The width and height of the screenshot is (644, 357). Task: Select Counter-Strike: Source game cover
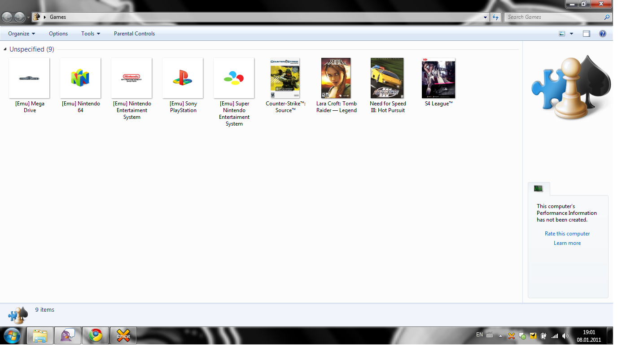pyautogui.click(x=285, y=78)
